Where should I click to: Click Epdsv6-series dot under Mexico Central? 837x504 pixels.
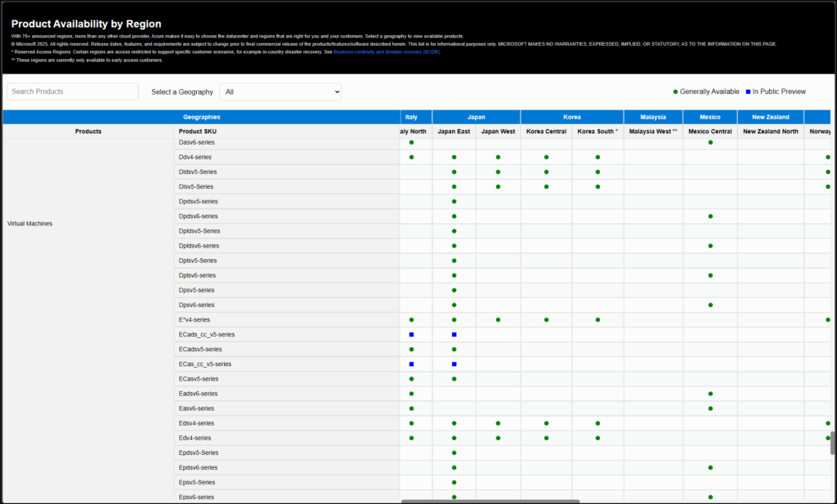(710, 468)
